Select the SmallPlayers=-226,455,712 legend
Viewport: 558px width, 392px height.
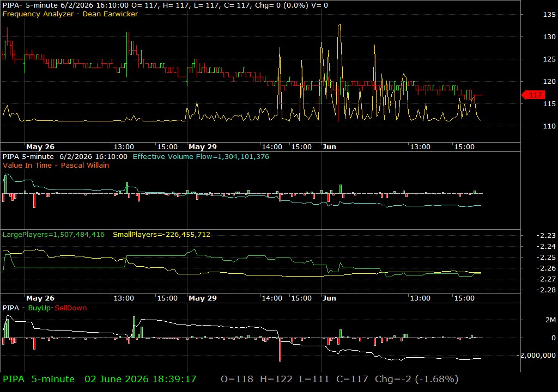tap(161, 235)
